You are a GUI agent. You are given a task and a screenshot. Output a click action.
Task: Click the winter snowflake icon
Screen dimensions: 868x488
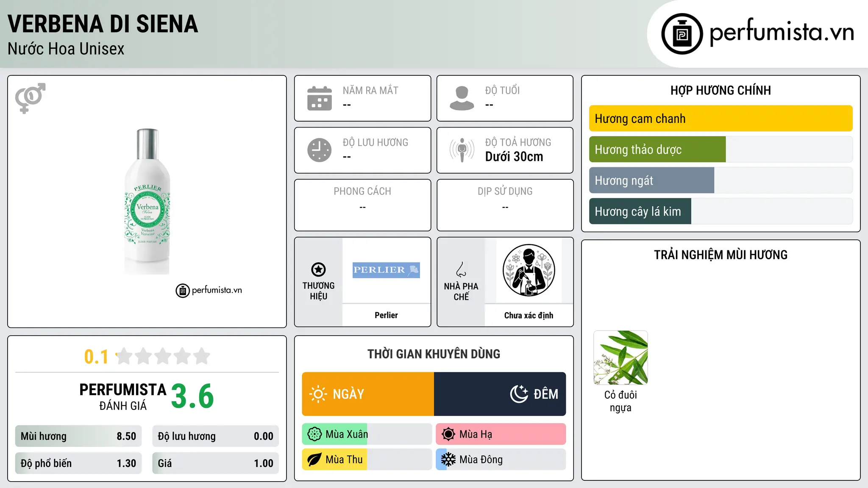[448, 460]
